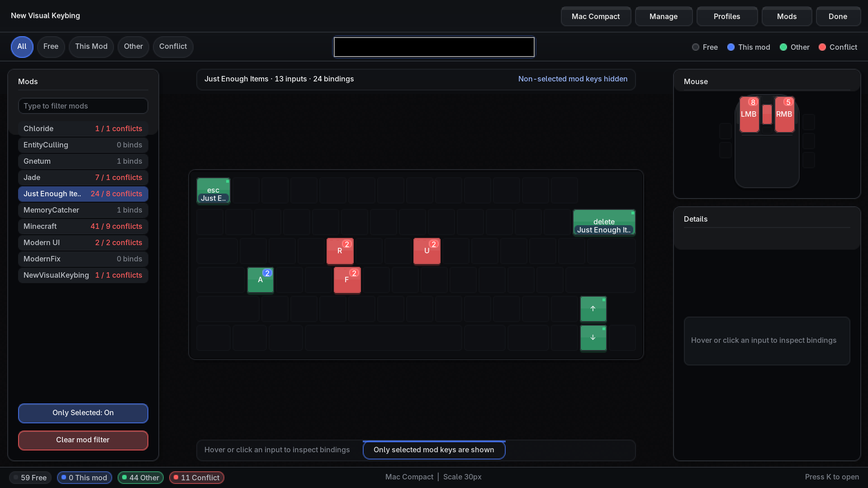Open the Manage menu
The width and height of the screenshot is (868, 488).
point(664,16)
